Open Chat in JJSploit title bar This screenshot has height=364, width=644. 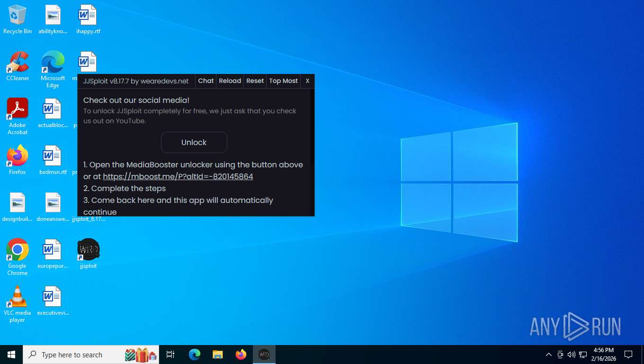[206, 81]
